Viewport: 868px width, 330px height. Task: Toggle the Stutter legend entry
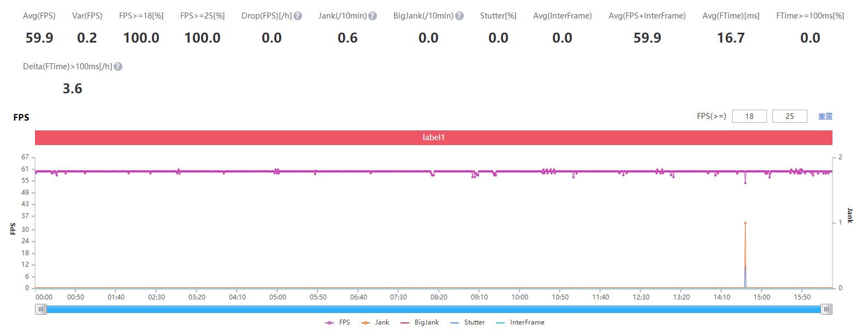pyautogui.click(x=468, y=322)
